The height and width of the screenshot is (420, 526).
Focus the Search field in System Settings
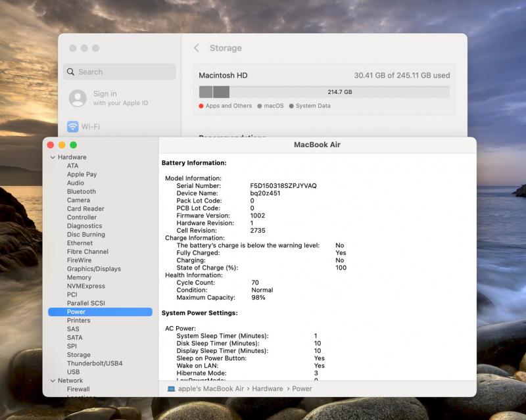click(120, 72)
